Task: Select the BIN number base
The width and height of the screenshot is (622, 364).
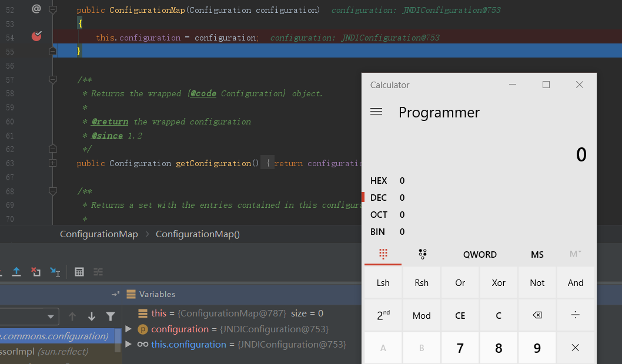Action: click(x=379, y=232)
